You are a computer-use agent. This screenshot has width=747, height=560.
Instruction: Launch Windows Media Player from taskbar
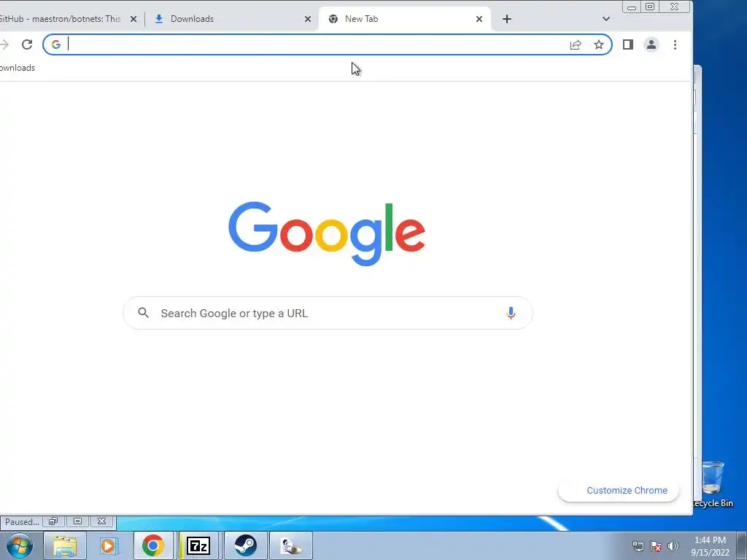click(108, 545)
